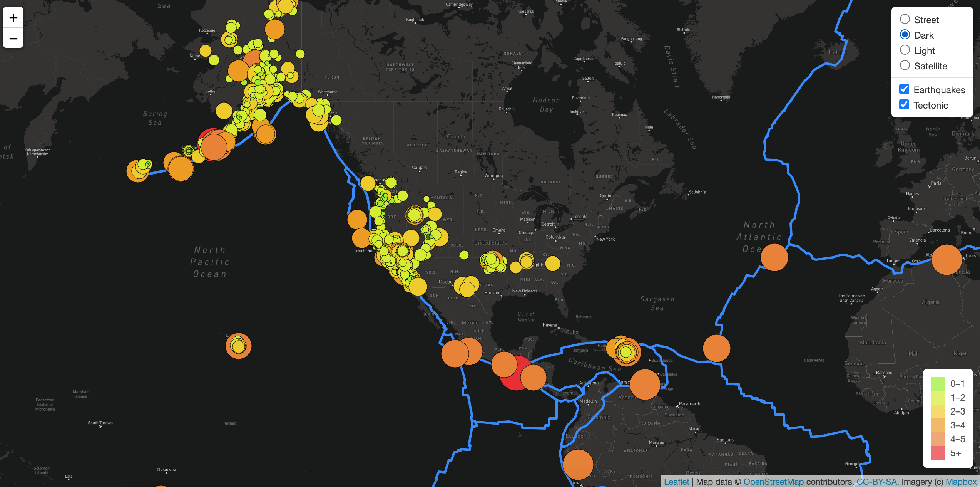Open the OpenStreetMap contributors link

pyautogui.click(x=773, y=482)
